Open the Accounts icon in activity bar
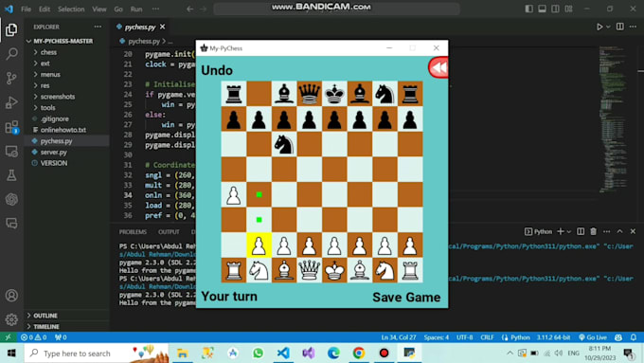 11,295
